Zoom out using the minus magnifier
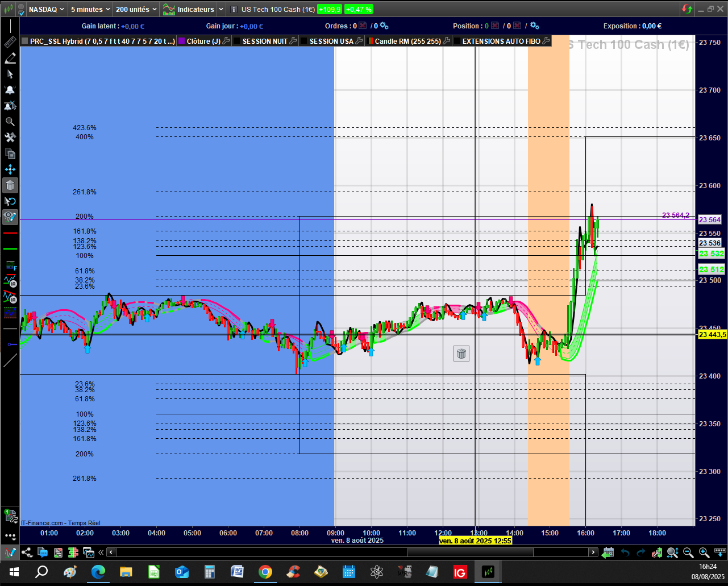 688,552
